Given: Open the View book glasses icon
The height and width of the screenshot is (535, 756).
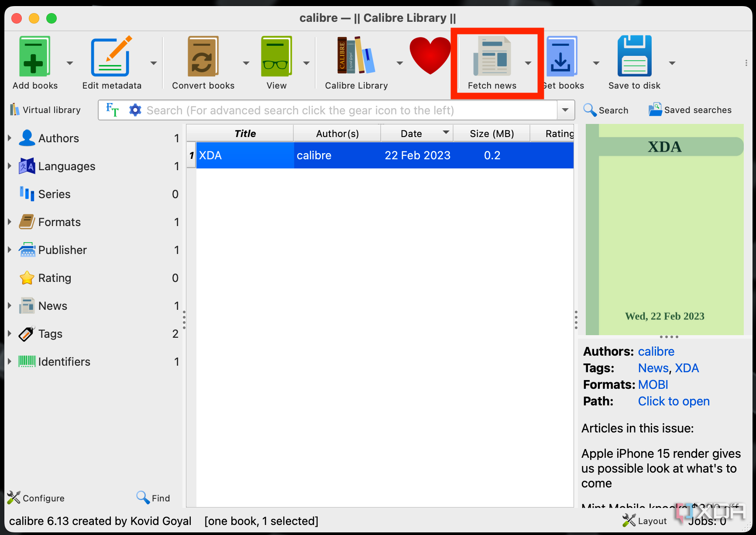Looking at the screenshot, I should pos(276,57).
